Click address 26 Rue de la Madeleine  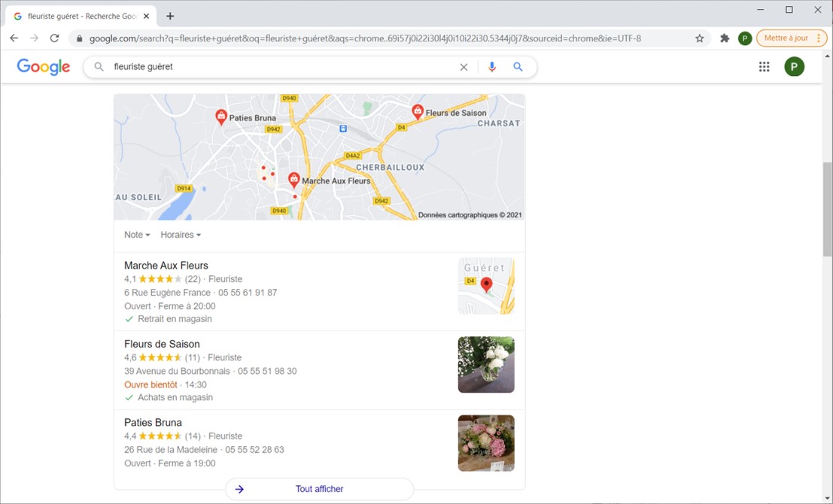(171, 450)
